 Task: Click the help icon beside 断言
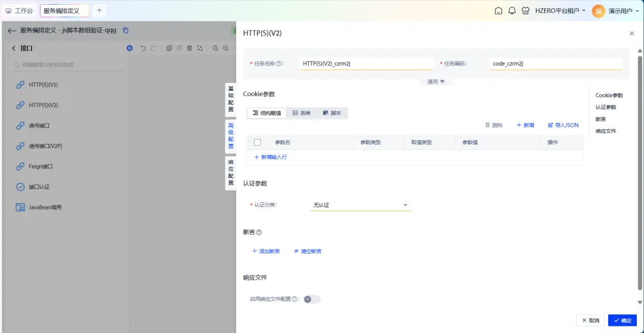tap(259, 232)
